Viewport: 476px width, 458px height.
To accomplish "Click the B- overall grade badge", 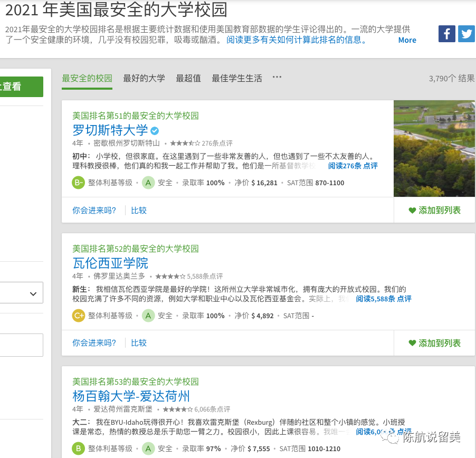I will tap(78, 183).
